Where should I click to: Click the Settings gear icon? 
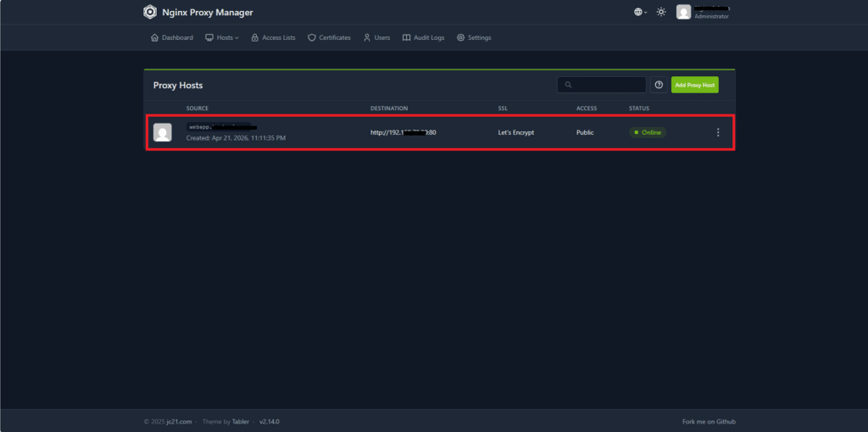click(x=460, y=37)
